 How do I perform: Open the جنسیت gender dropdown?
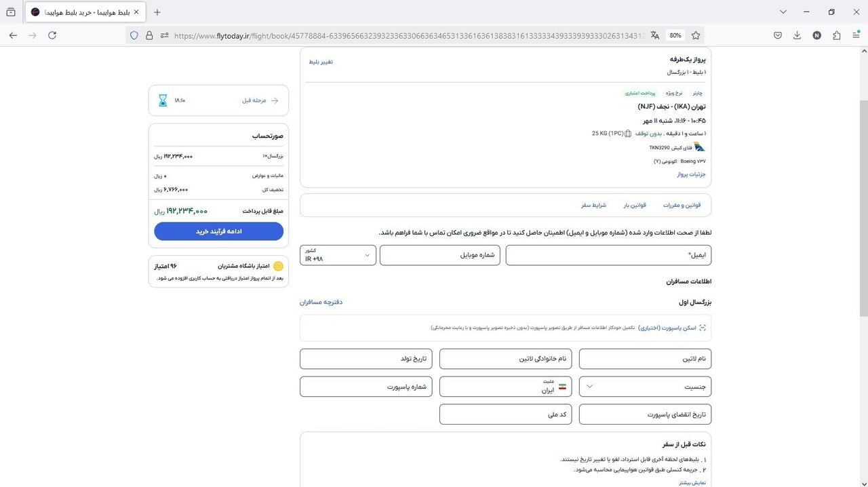[645, 387]
